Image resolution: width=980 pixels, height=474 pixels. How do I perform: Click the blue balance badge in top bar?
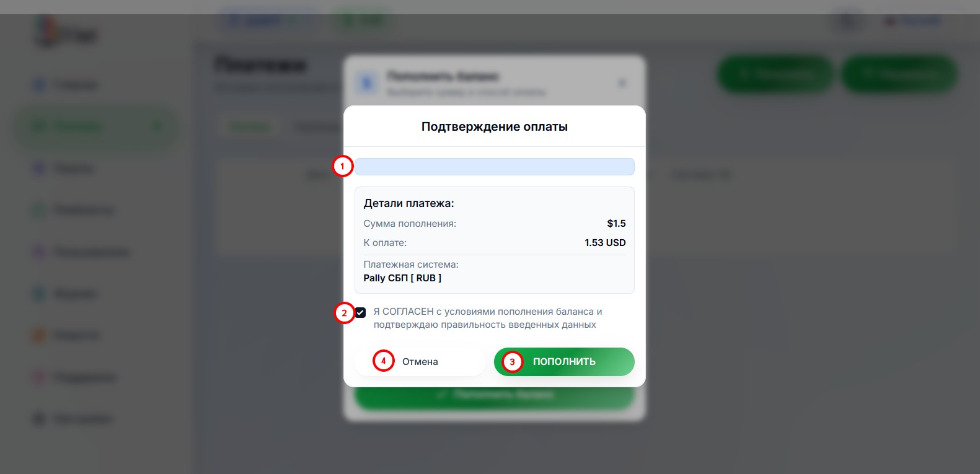[x=267, y=20]
